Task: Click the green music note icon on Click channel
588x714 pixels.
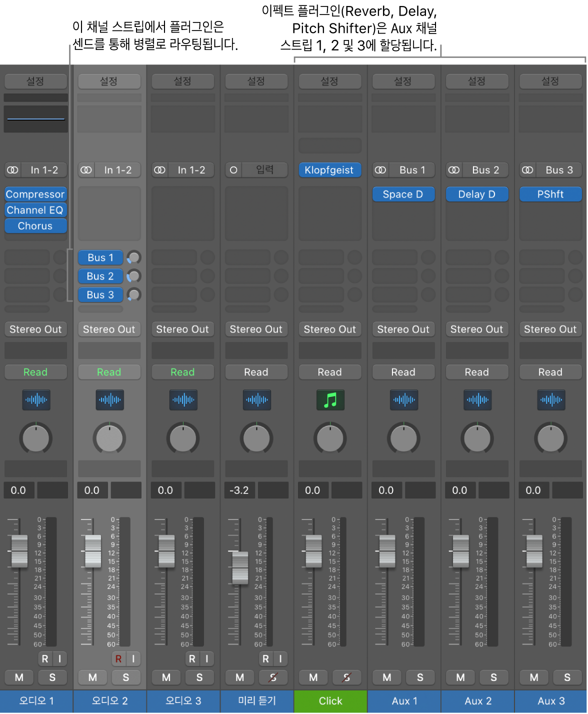Action: (330, 400)
